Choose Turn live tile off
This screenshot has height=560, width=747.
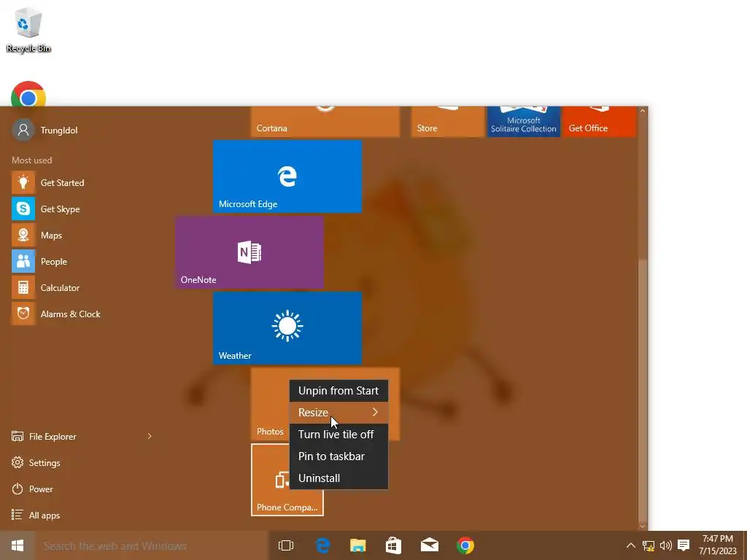(x=338, y=435)
